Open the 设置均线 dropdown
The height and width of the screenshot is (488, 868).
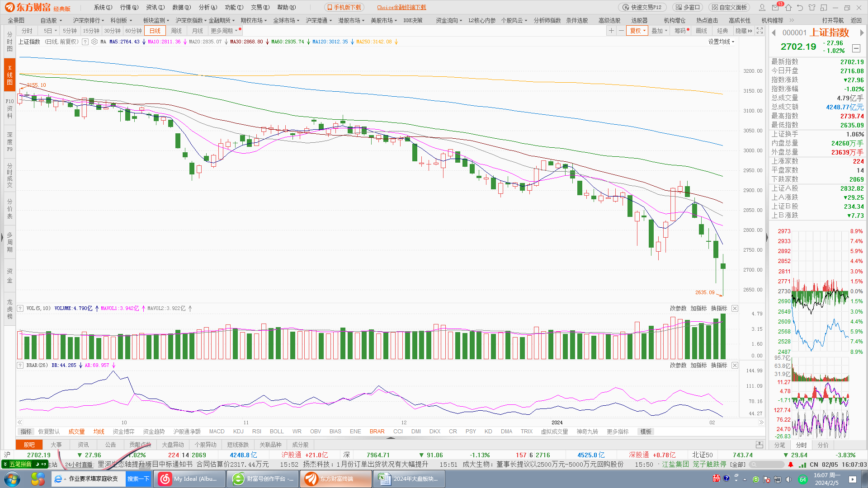point(722,42)
